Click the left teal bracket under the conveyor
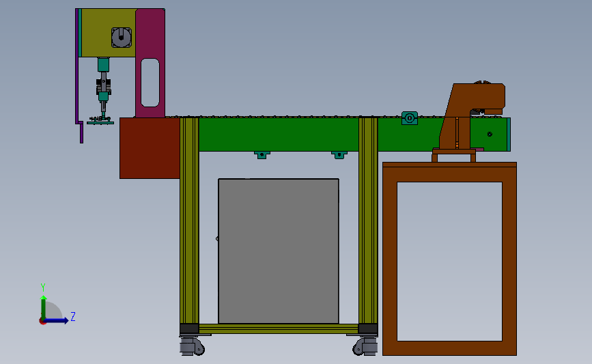 (262, 155)
